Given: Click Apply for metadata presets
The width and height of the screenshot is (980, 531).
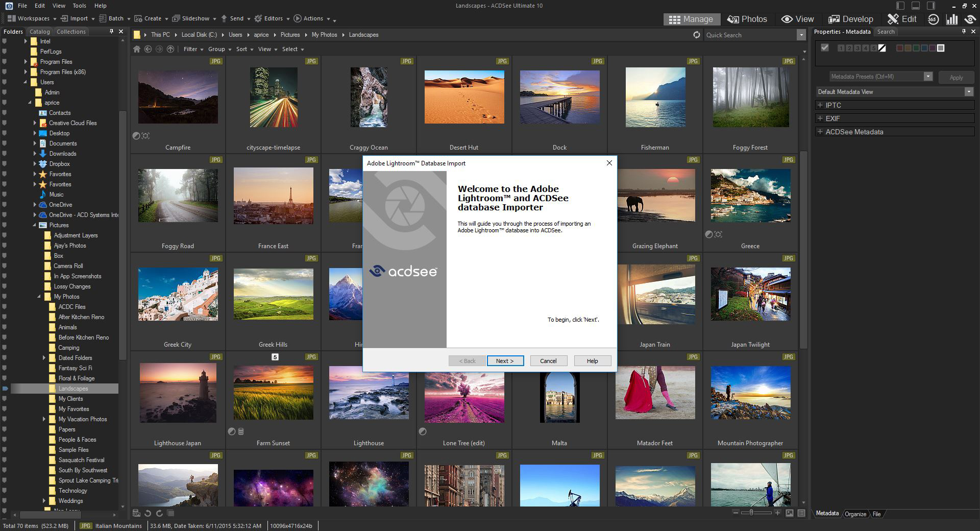Looking at the screenshot, I should (x=955, y=78).
